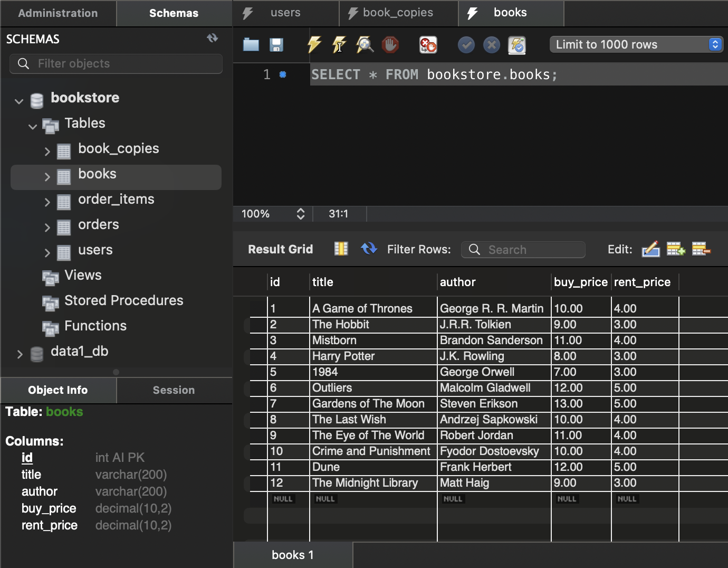The width and height of the screenshot is (728, 568).
Task: Adjust the editor zoom stepper at 100%
Action: [300, 214]
